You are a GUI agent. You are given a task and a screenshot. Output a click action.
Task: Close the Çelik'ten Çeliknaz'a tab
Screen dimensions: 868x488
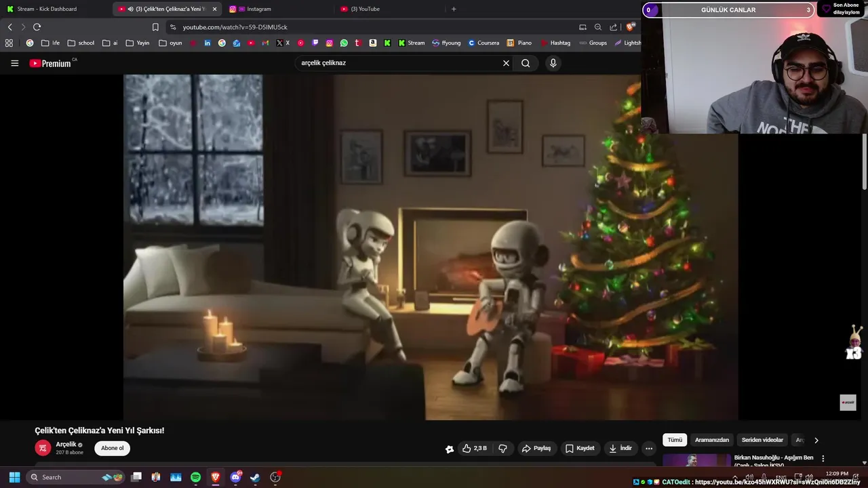tap(215, 9)
